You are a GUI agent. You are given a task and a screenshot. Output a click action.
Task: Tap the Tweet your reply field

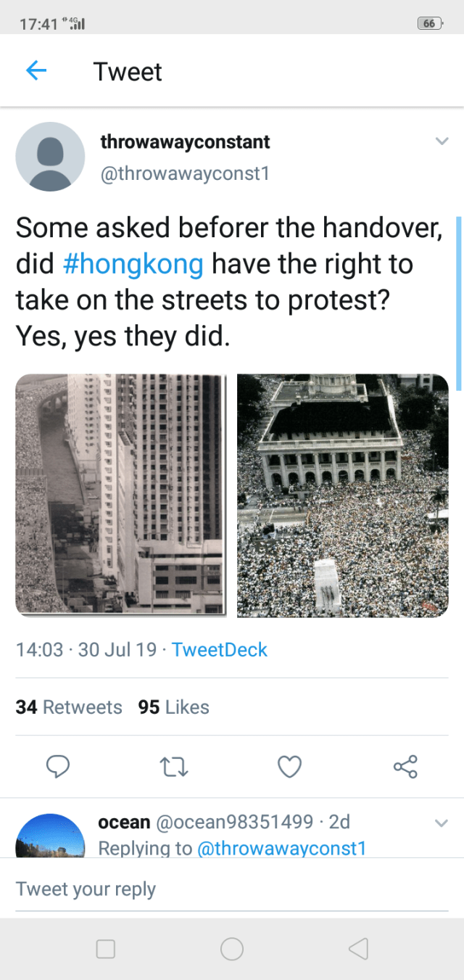point(231,889)
